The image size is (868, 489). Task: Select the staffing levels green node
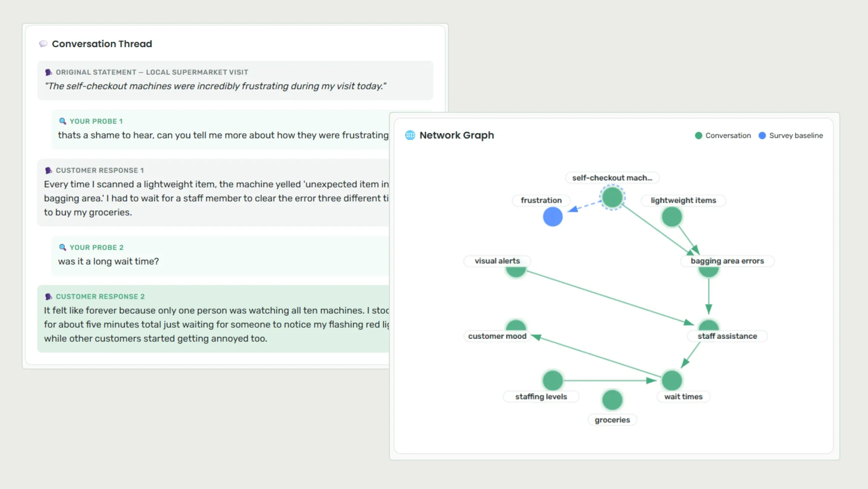click(552, 380)
